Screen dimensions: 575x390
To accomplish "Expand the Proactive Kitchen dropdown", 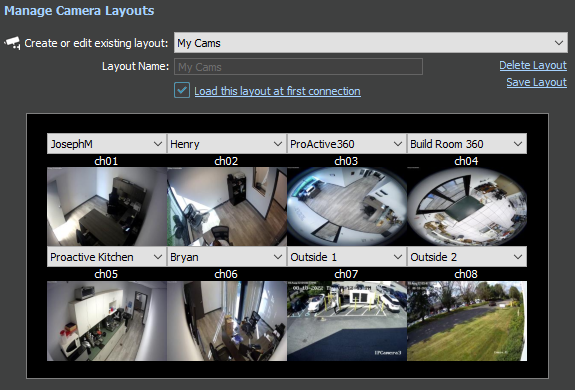I will [107, 257].
